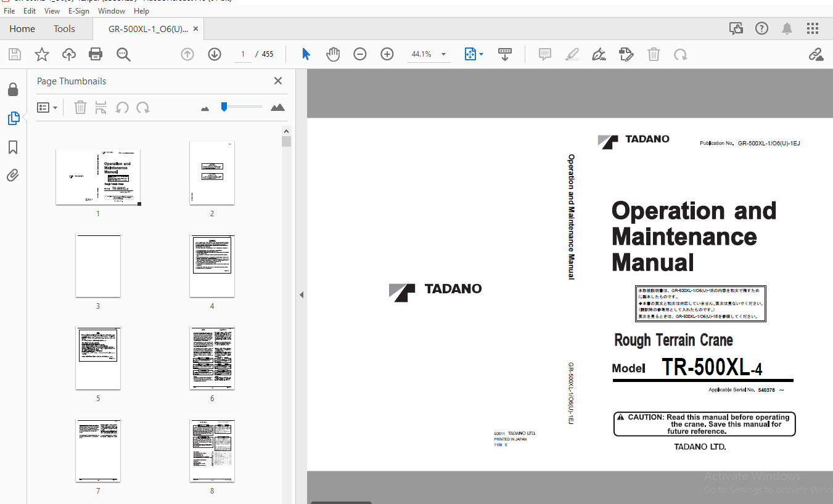Select page 7 thumbnail
The width and height of the screenshot is (833, 504).
[x=98, y=450]
